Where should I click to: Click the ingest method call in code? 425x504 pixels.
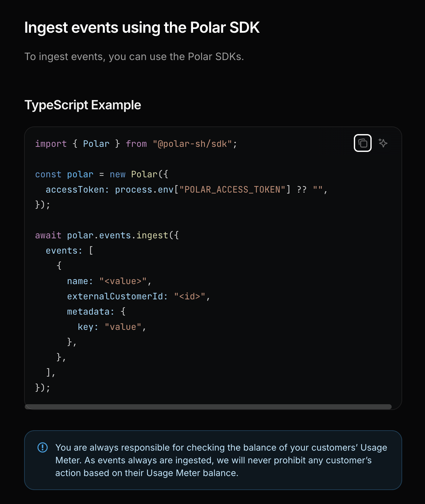[x=152, y=235]
